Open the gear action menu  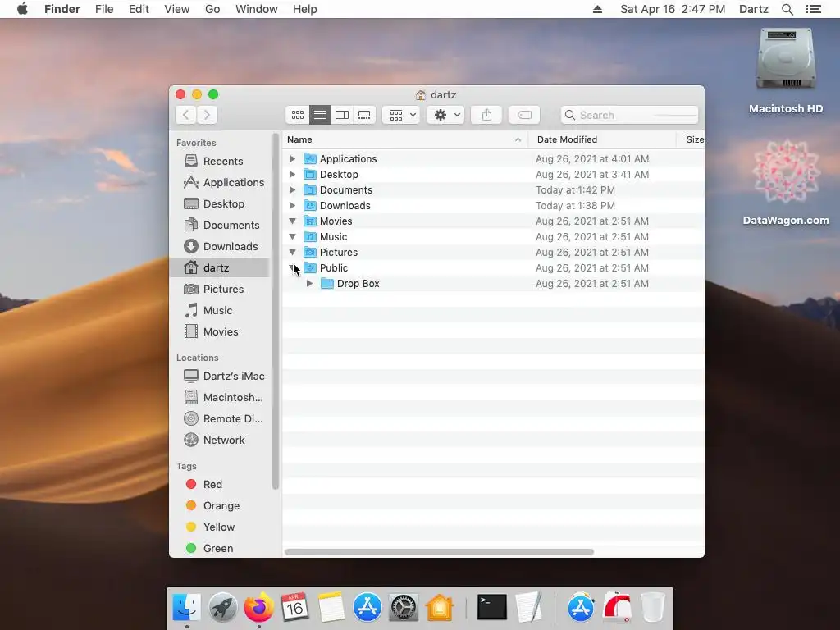pos(445,115)
